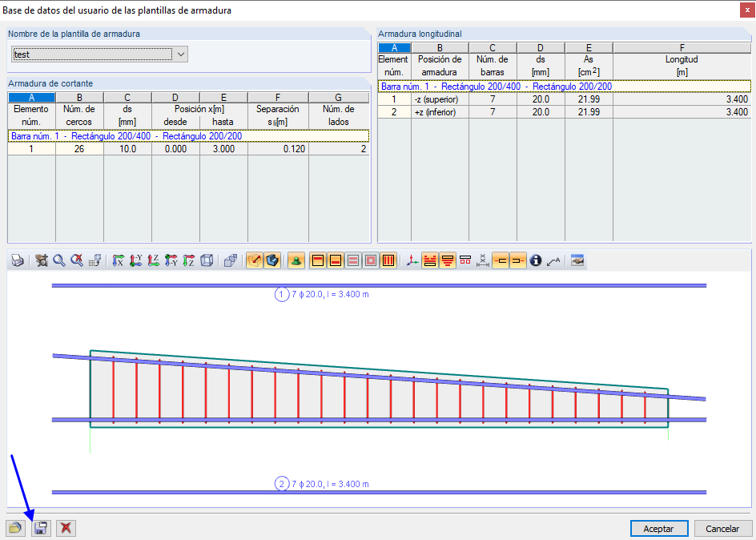756x540 pixels.
Task: Select the '+z (inferior)' reinforcement row cell
Action: click(x=440, y=112)
